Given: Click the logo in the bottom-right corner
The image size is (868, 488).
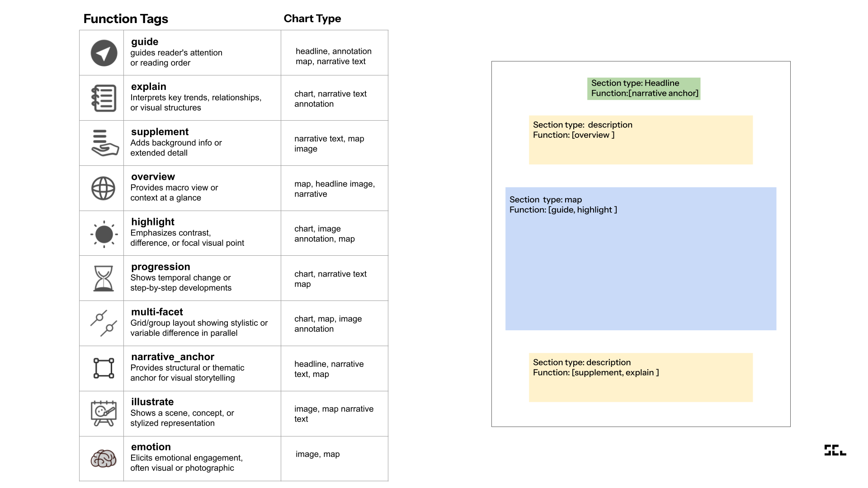Looking at the screenshot, I should pos(835,450).
